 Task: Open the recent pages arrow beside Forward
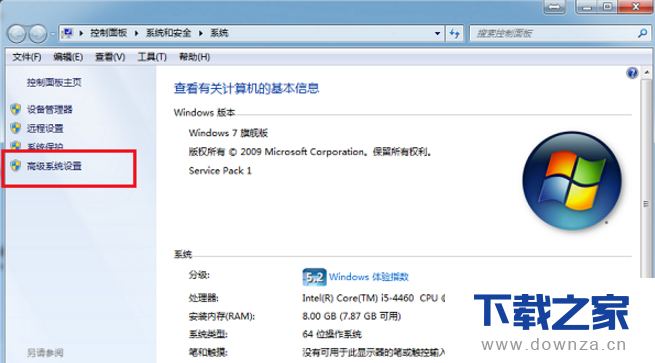coord(53,34)
